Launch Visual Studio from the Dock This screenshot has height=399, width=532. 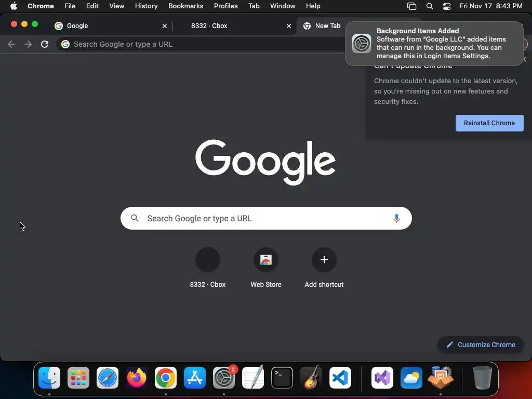(382, 378)
